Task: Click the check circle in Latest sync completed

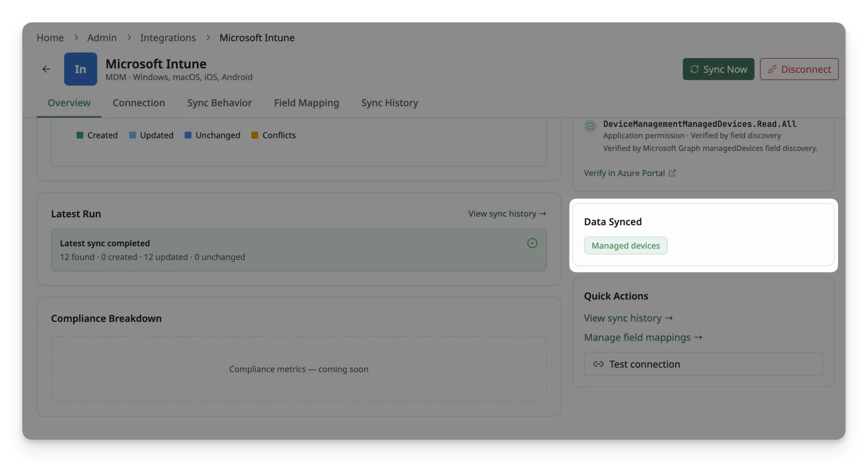Action: [x=532, y=243]
